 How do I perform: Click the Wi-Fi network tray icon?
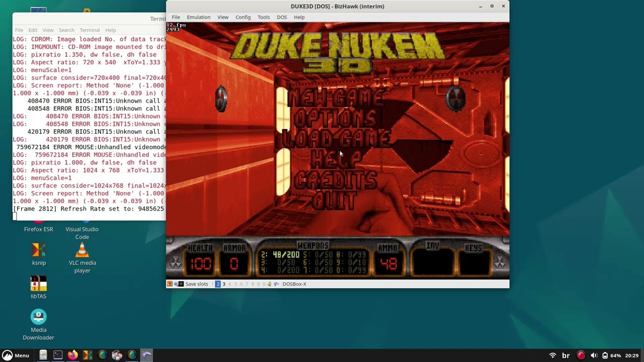[552, 355]
